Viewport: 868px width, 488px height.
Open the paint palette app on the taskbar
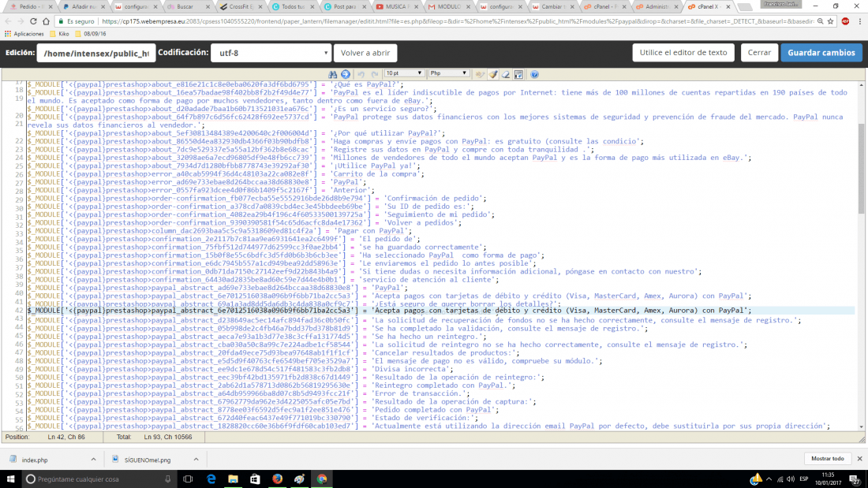pyautogui.click(x=300, y=479)
